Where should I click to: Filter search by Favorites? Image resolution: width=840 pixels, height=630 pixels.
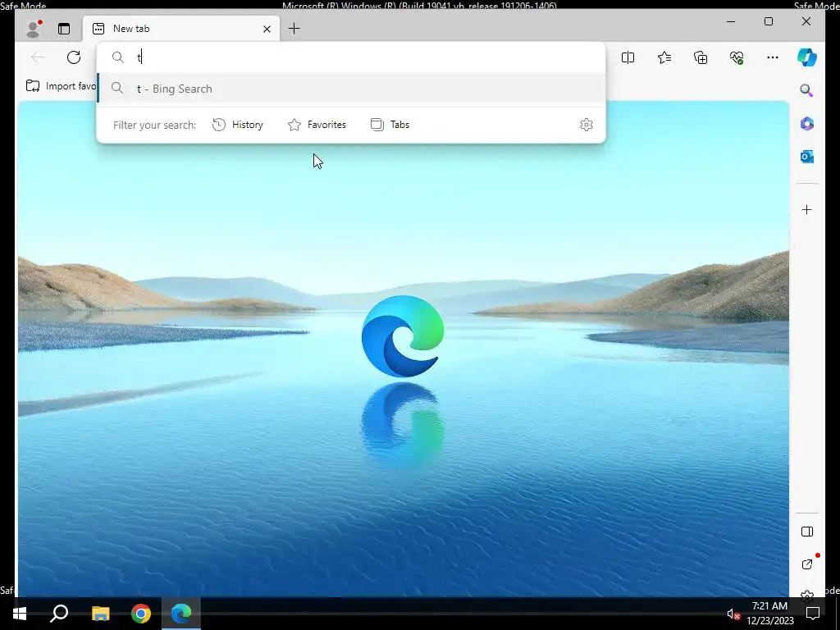coord(317,125)
